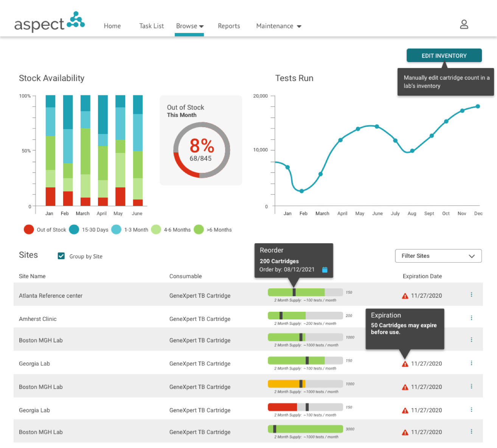Click the Feb data point on Tests Run

pyautogui.click(x=301, y=191)
